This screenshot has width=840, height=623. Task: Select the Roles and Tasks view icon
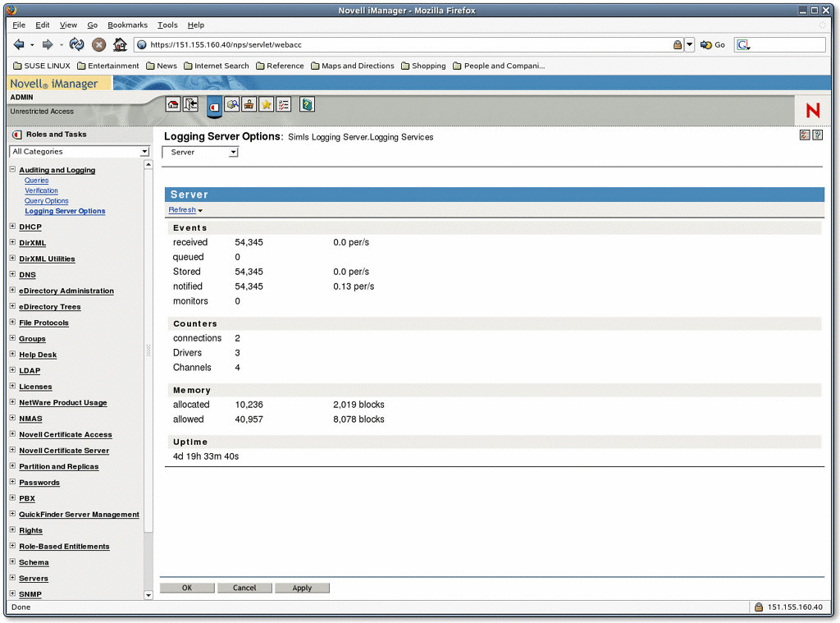tap(214, 107)
